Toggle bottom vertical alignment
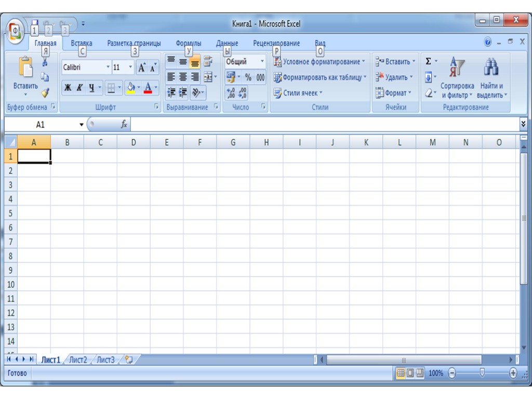This screenshot has height=399, width=532. (195, 61)
